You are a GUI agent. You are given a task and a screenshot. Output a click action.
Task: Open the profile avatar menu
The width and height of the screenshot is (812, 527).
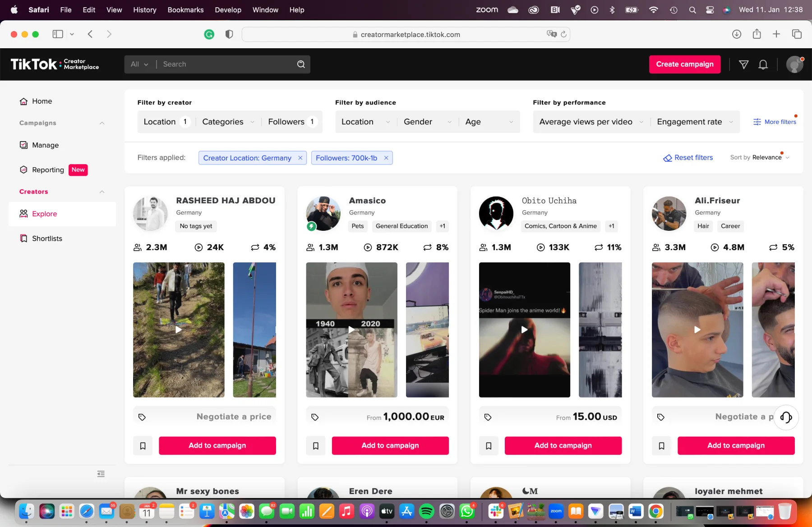coord(795,64)
